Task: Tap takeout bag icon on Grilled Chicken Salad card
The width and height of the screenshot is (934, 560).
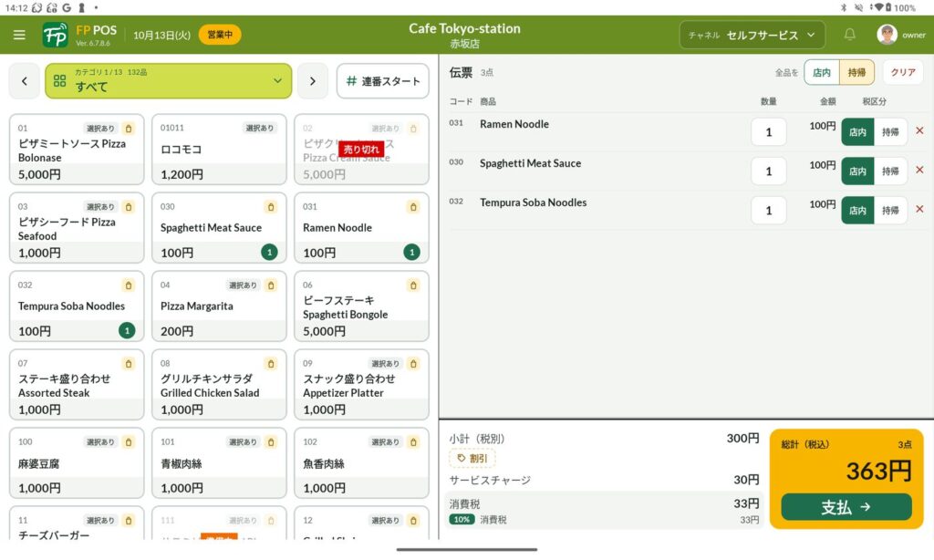Action: (x=270, y=363)
